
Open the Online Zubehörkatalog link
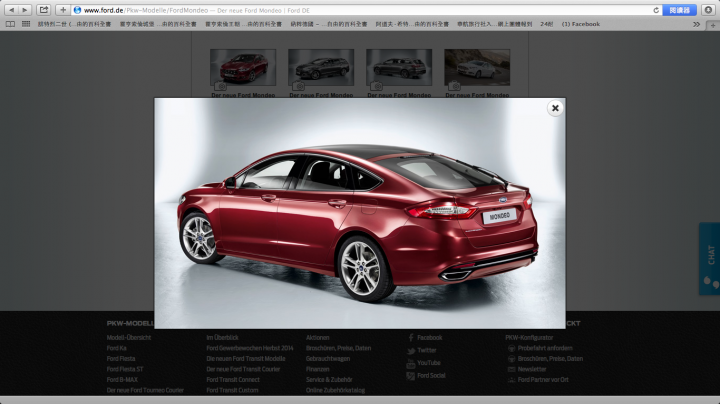(x=335, y=390)
